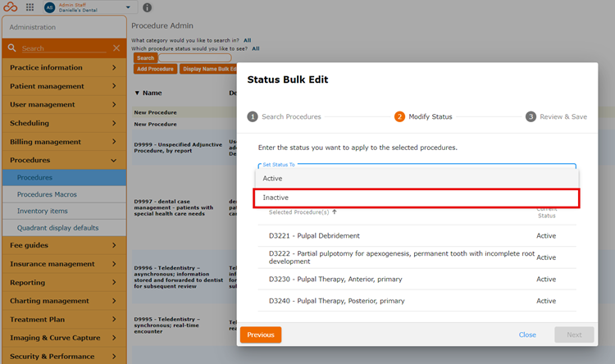
Task: Click the procedure search text box
Action: pyautogui.click(x=195, y=58)
